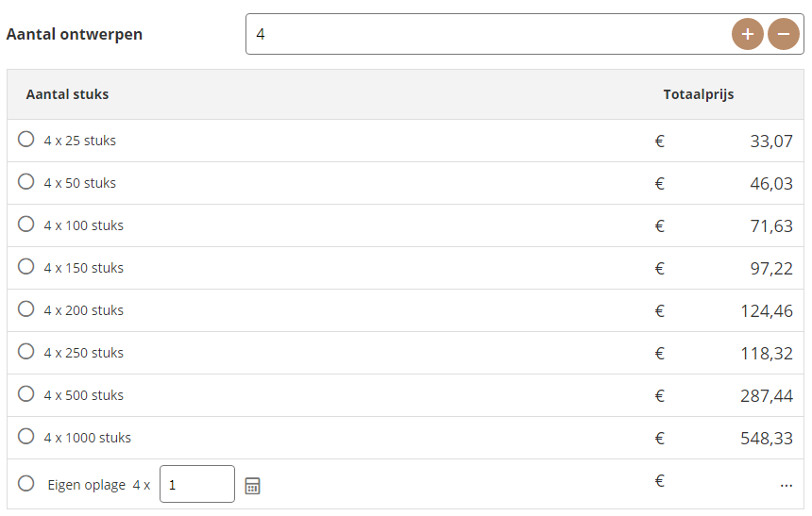Choose the 4 x 250 stuks option

(26, 352)
